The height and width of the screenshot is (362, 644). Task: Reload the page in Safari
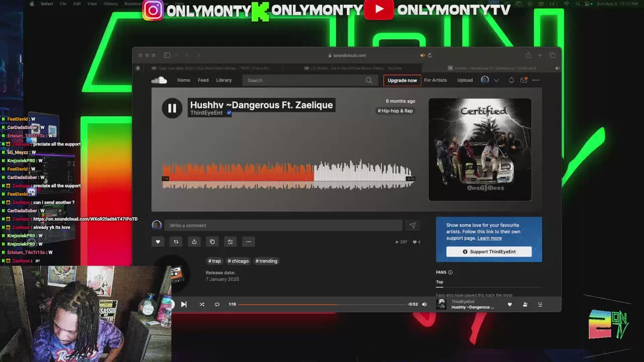(430, 55)
